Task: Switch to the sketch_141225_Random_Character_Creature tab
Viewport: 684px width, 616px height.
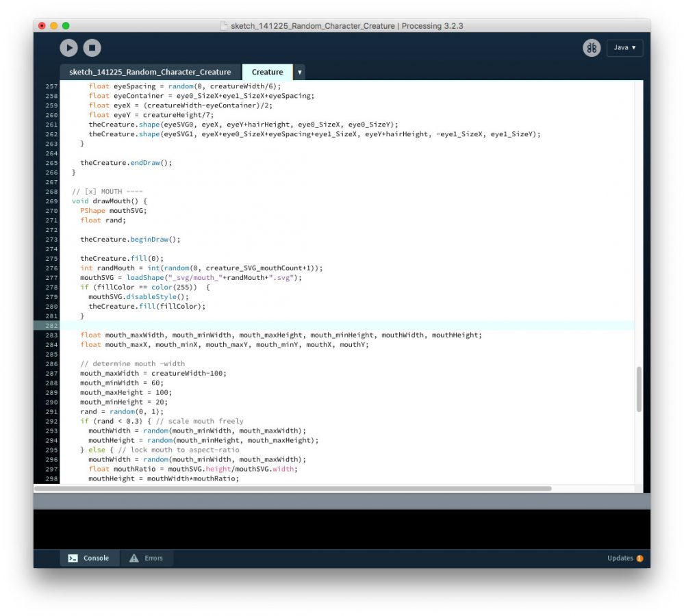Action: (x=150, y=72)
